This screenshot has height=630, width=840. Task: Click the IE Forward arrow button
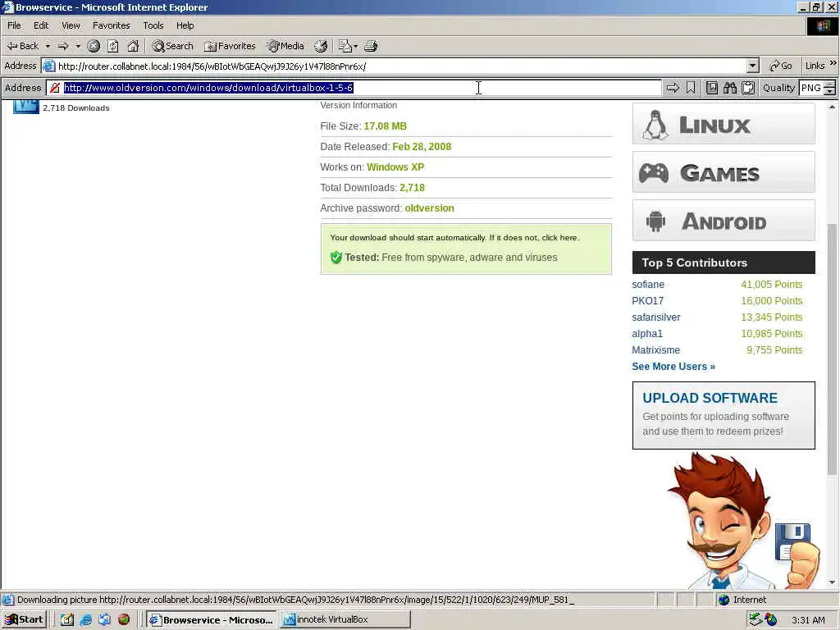63,46
